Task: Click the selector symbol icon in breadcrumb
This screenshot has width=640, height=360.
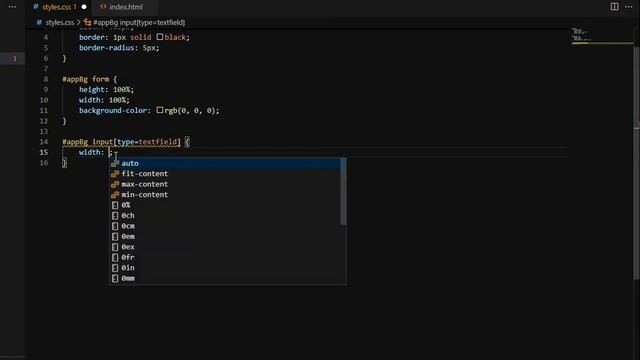Action: pyautogui.click(x=87, y=22)
